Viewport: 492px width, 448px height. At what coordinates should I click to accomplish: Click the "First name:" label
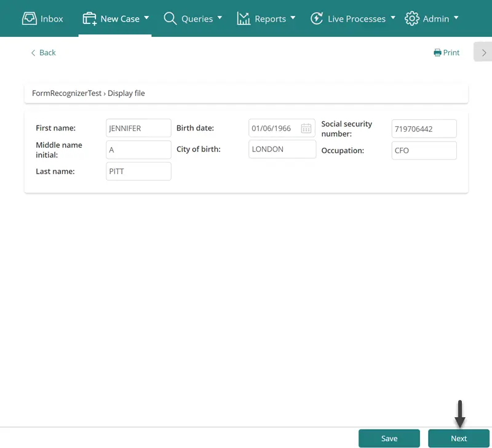coord(55,128)
